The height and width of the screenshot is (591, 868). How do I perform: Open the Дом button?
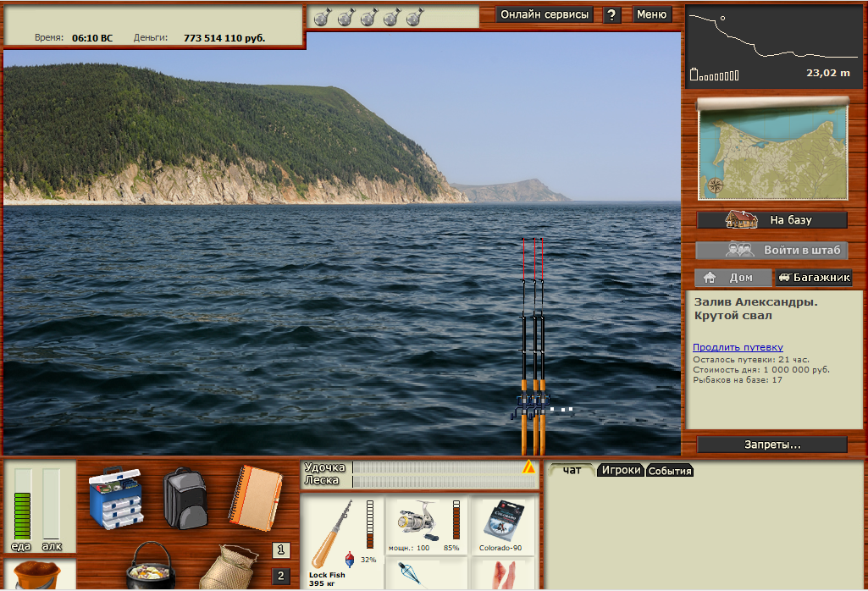pyautogui.click(x=733, y=277)
